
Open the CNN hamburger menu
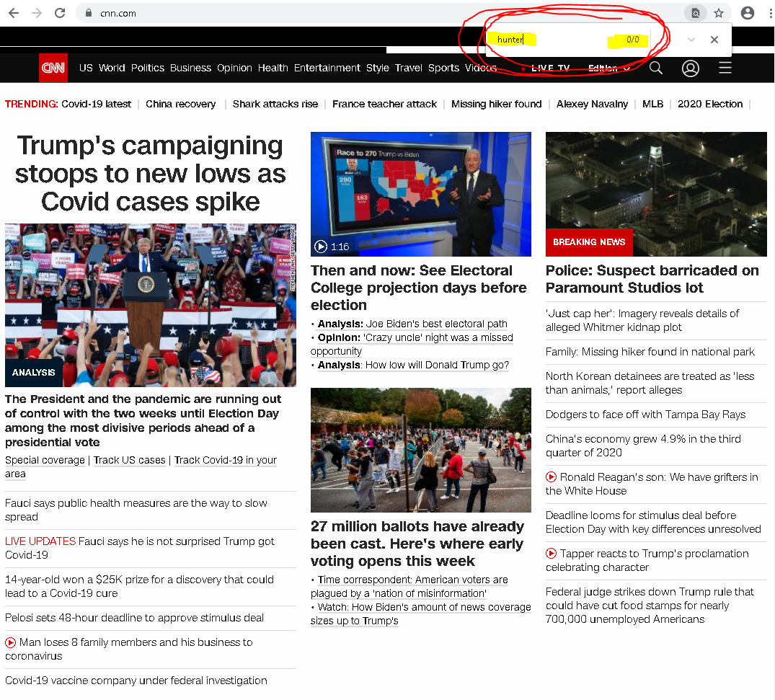point(725,68)
